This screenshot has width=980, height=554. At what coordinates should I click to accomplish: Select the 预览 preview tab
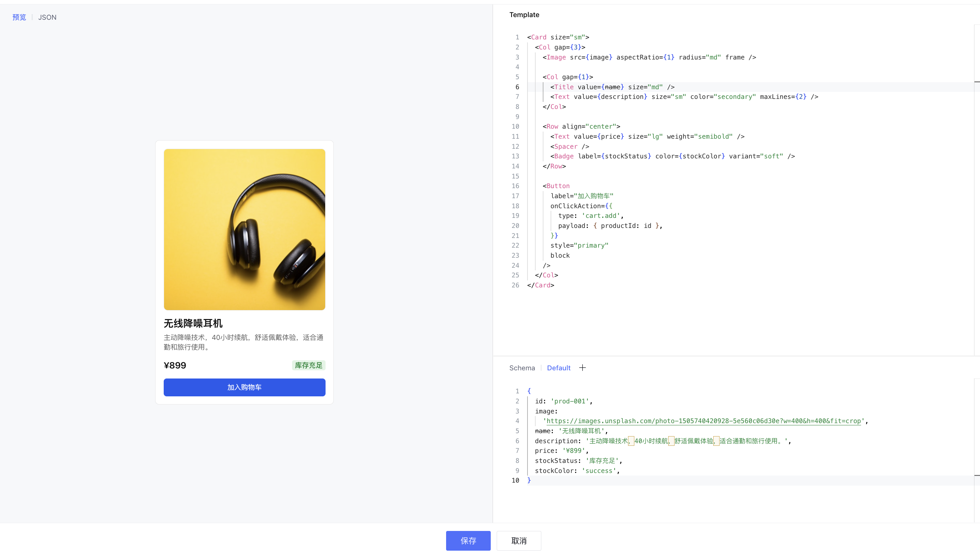click(19, 17)
